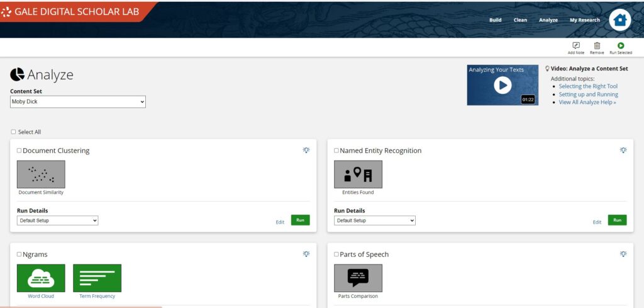This screenshot has width=644, height=308.
Task: Click the Named Entity Recognition lightbulb icon
Action: (x=623, y=150)
